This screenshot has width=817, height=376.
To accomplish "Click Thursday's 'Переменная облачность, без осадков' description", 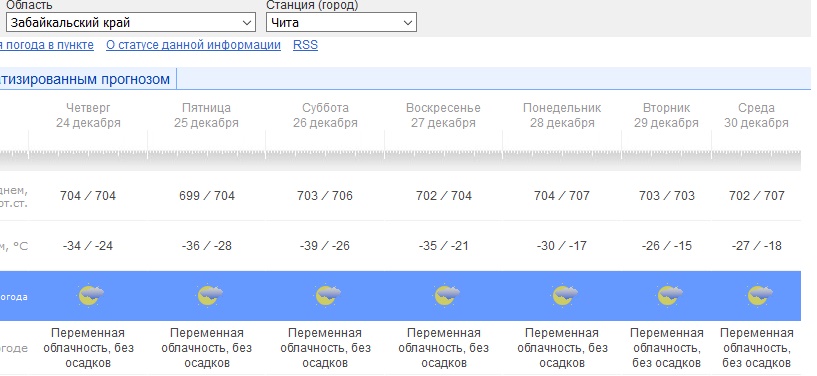I will click(x=88, y=348).
